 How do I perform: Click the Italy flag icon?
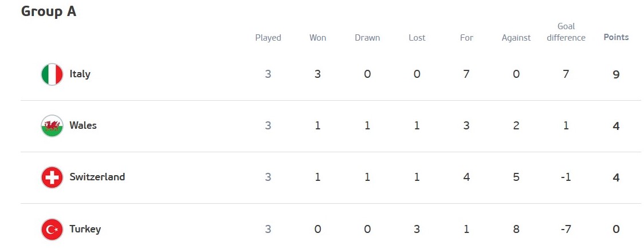click(52, 74)
